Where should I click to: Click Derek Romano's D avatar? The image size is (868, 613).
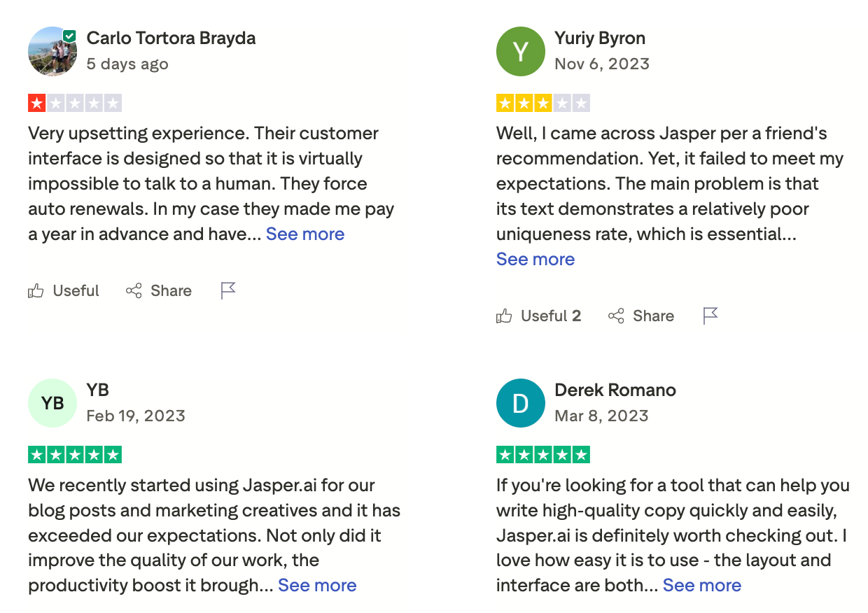point(520,403)
